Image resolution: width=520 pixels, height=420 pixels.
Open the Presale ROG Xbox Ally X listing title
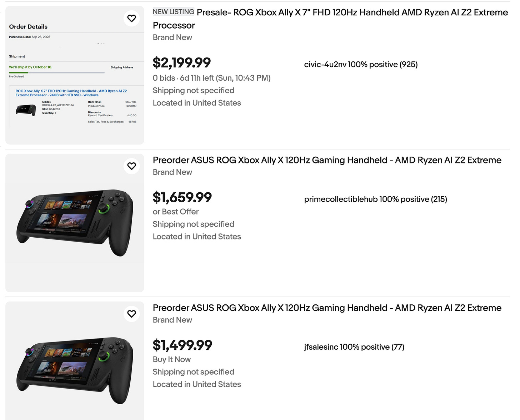tap(321, 19)
